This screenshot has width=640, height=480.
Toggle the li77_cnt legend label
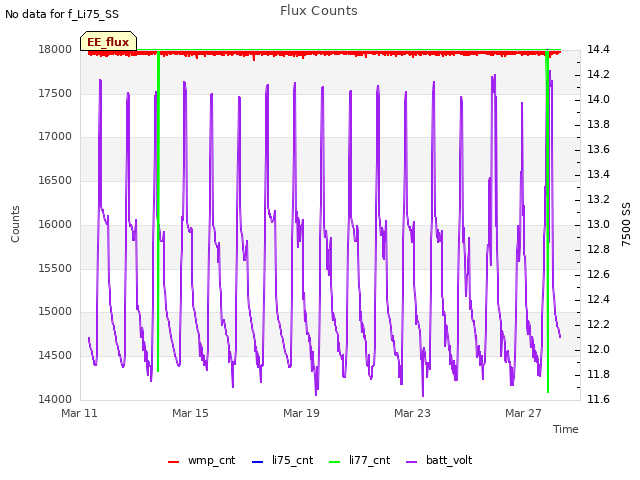(369, 460)
